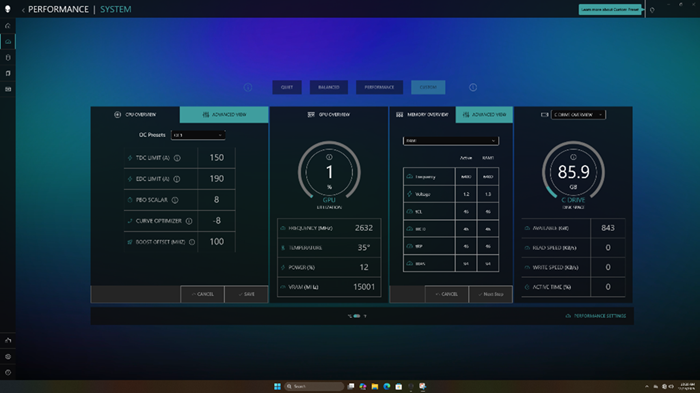Open Task View in the taskbar
This screenshot has height=393, width=700.
[351, 386]
